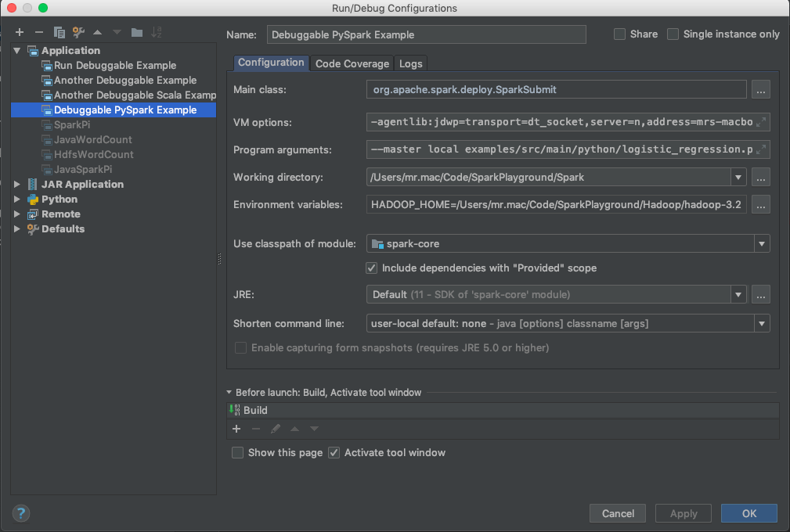Viewport: 790px width, 532px height.
Task: Open help with question mark icon
Action: (20, 513)
